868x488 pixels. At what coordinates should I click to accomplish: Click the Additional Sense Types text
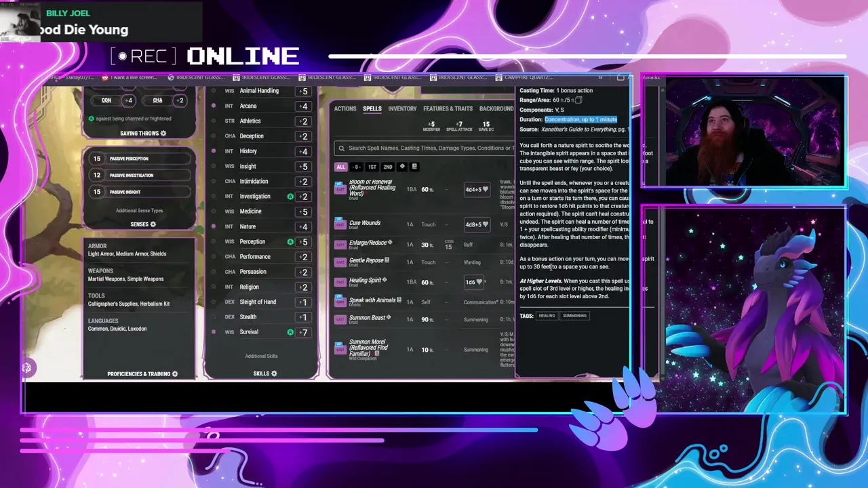click(139, 211)
